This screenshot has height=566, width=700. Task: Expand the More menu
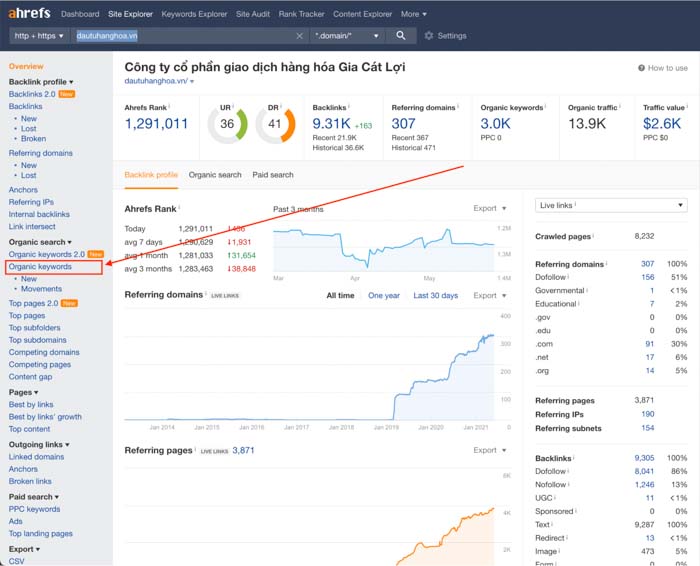tap(413, 14)
